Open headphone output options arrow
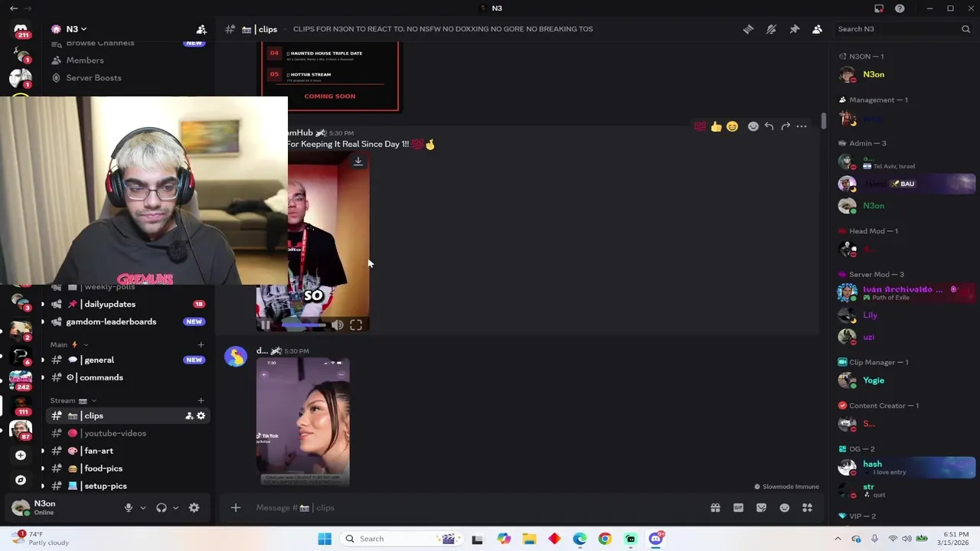Viewport: 980px width, 551px height. [x=175, y=507]
